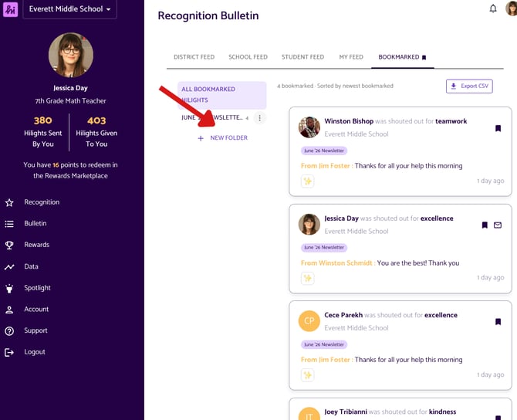
Task: Click the June '26 Newsletter tag on Cece Parekh's card
Action: point(324,344)
